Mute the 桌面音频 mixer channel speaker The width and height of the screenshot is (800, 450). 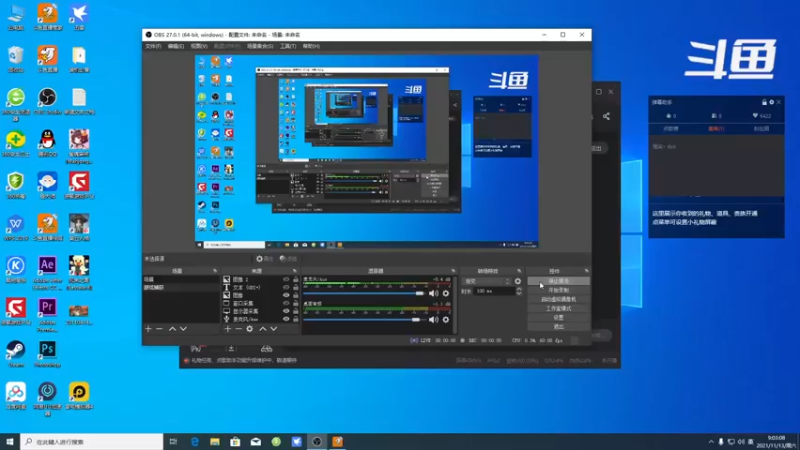[x=433, y=319]
